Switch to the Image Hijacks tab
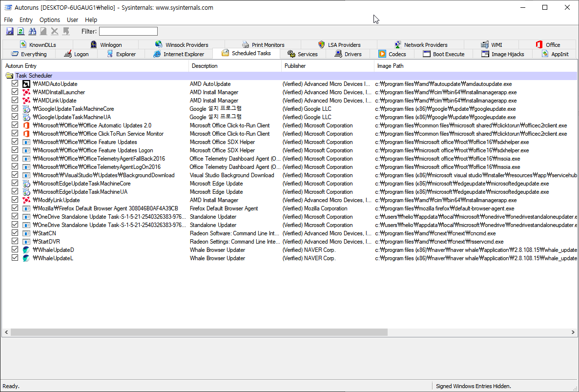The image size is (579, 392). click(503, 54)
